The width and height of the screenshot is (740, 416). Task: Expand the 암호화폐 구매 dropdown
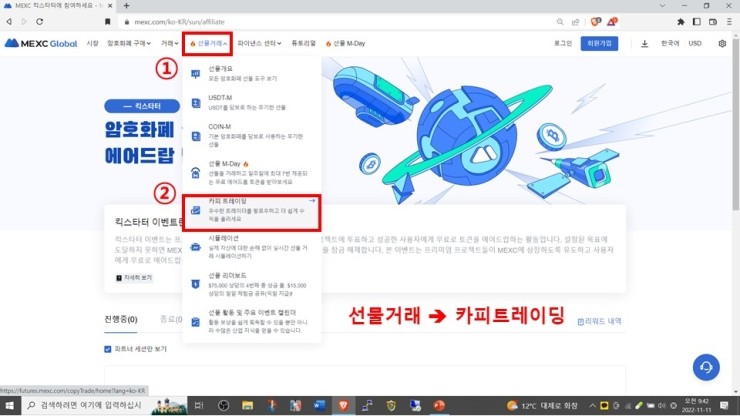pyautogui.click(x=129, y=43)
